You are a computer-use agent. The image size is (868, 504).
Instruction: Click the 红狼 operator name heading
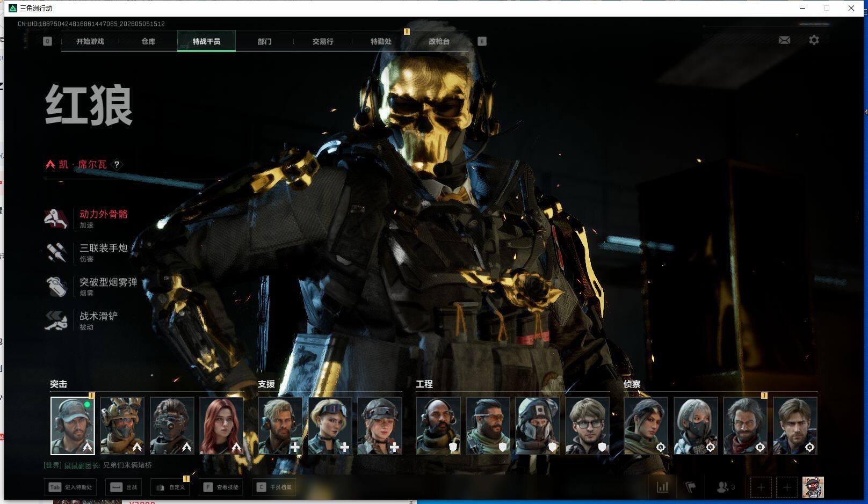(x=89, y=105)
